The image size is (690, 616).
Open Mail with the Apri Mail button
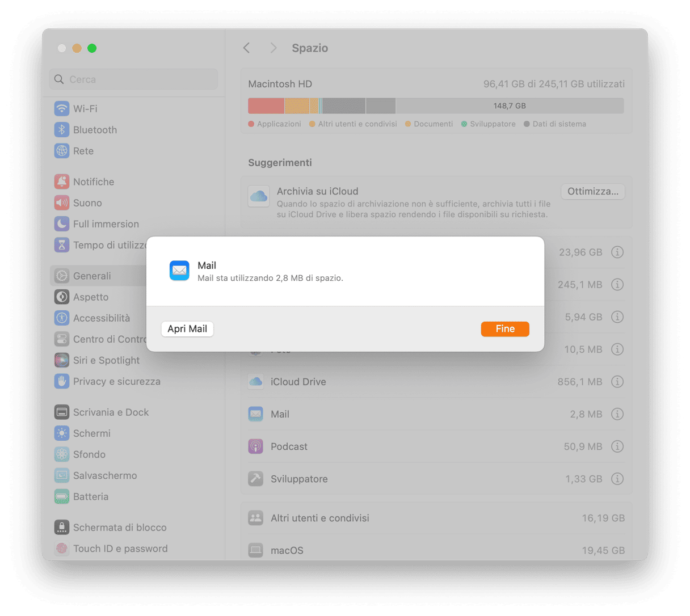[187, 329]
